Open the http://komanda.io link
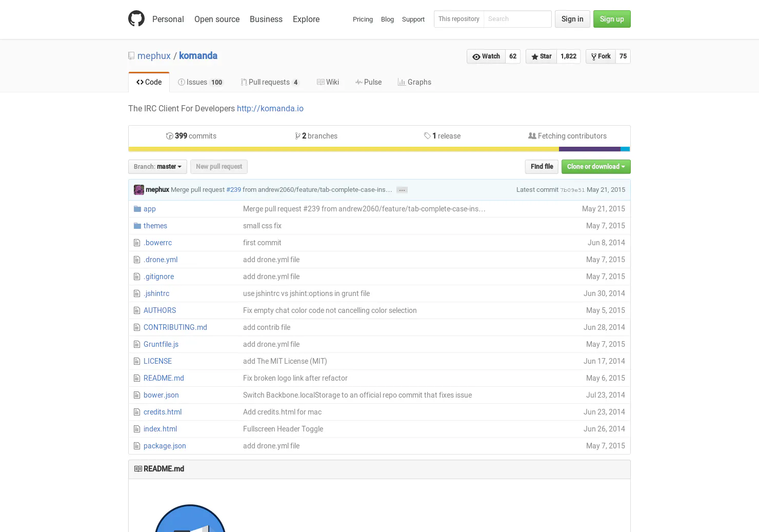This screenshot has width=759, height=532. 270,109
